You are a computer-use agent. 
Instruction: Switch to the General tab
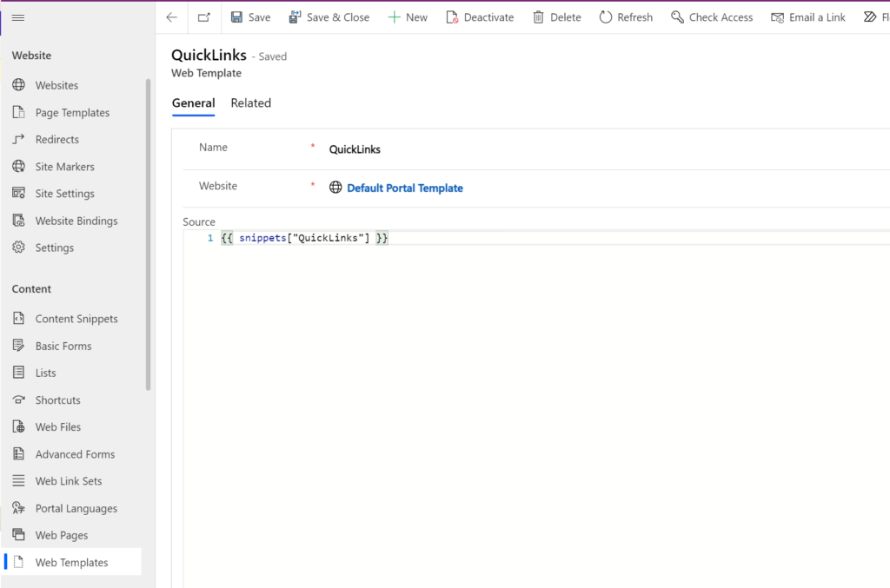(x=194, y=103)
